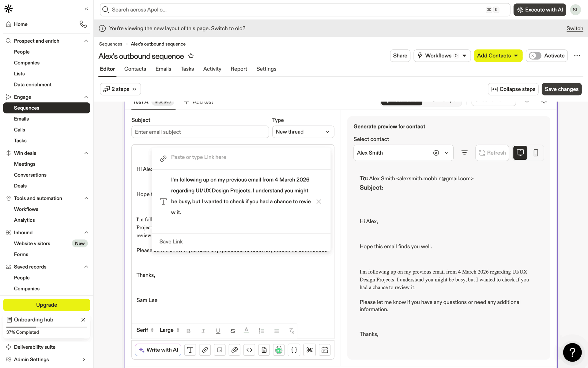This screenshot has height=368, width=588.
Task: Open the Alex Smith contact dropdown
Action: pos(447,153)
